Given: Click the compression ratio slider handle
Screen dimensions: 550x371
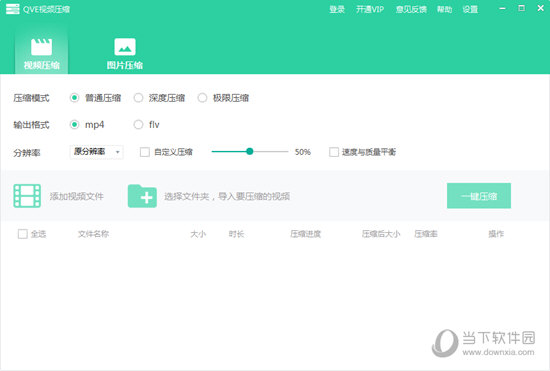Looking at the screenshot, I should click(250, 151).
